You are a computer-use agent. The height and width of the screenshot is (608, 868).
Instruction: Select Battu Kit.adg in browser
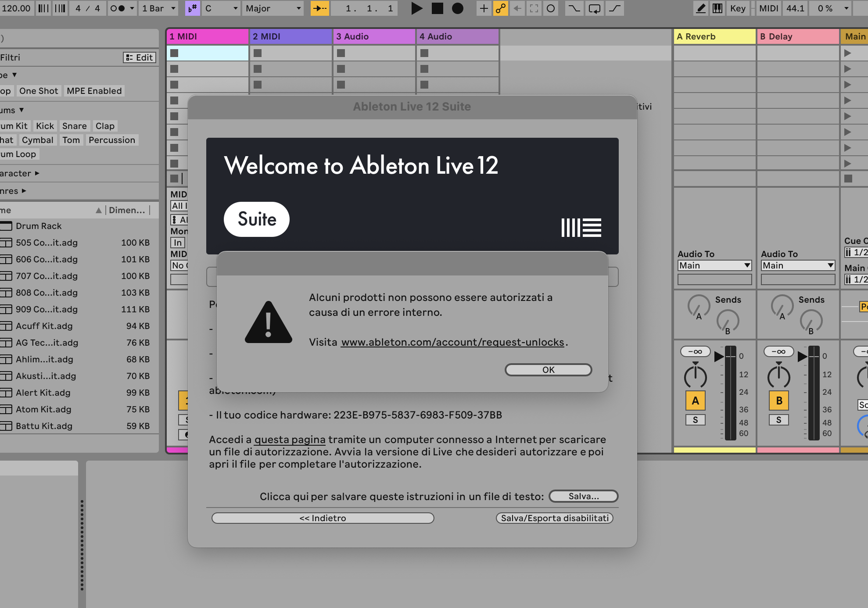(x=79, y=426)
